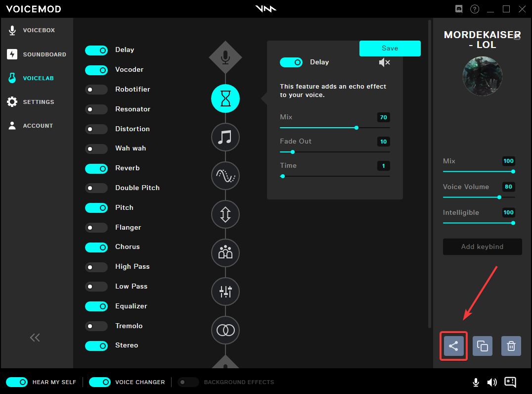532x394 pixels.
Task: Click the Voicemod logo at top center
Action: pos(266,9)
